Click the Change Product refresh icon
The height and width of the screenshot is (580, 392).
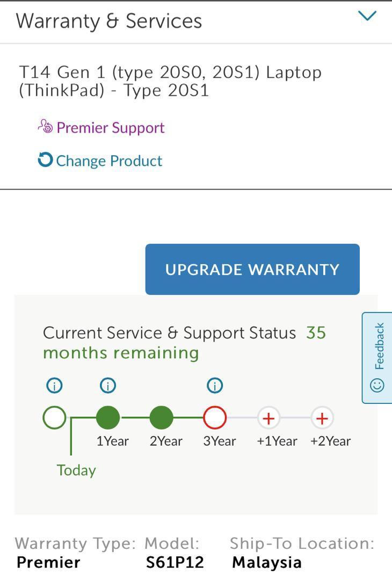click(x=45, y=160)
